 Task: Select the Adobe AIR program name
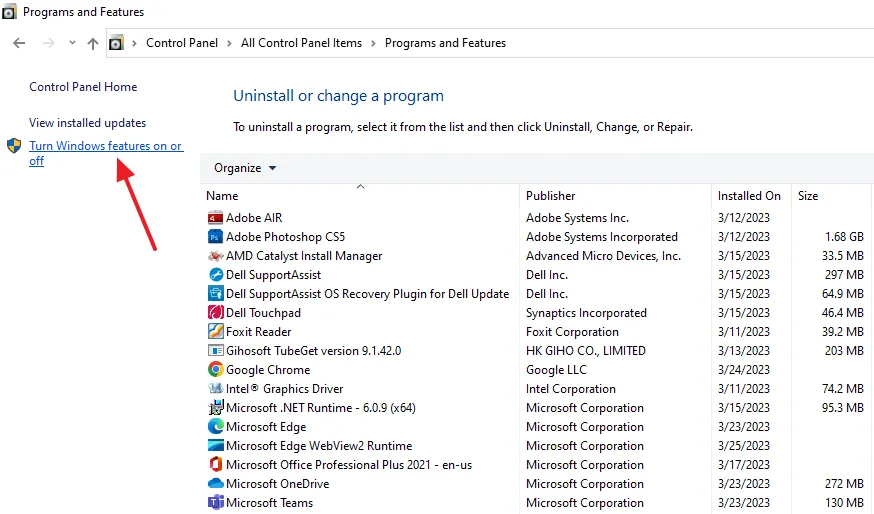(254, 218)
